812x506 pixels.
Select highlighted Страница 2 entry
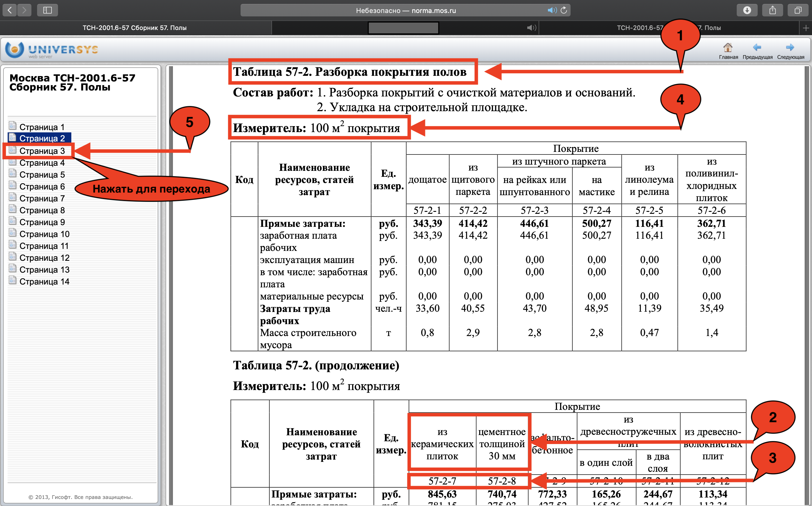click(x=42, y=138)
